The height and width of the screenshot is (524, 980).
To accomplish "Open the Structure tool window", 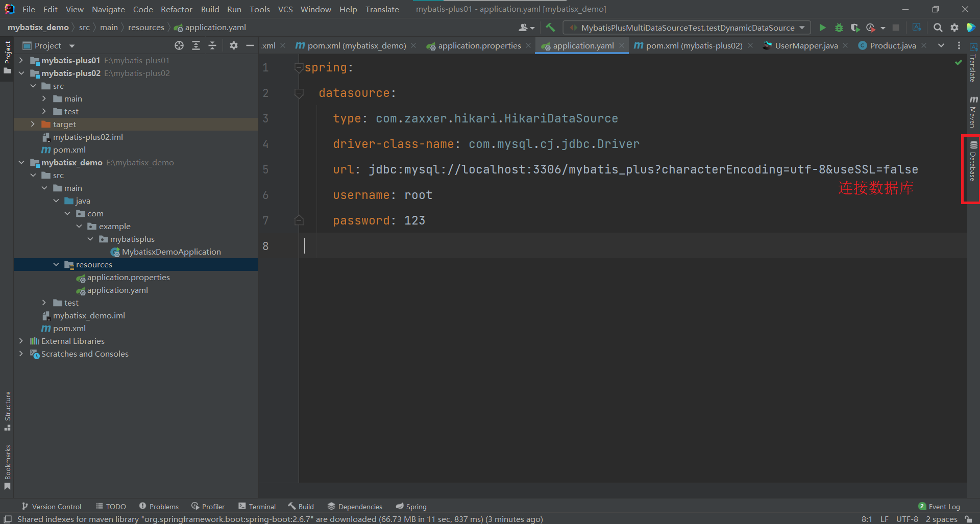I will [7, 411].
